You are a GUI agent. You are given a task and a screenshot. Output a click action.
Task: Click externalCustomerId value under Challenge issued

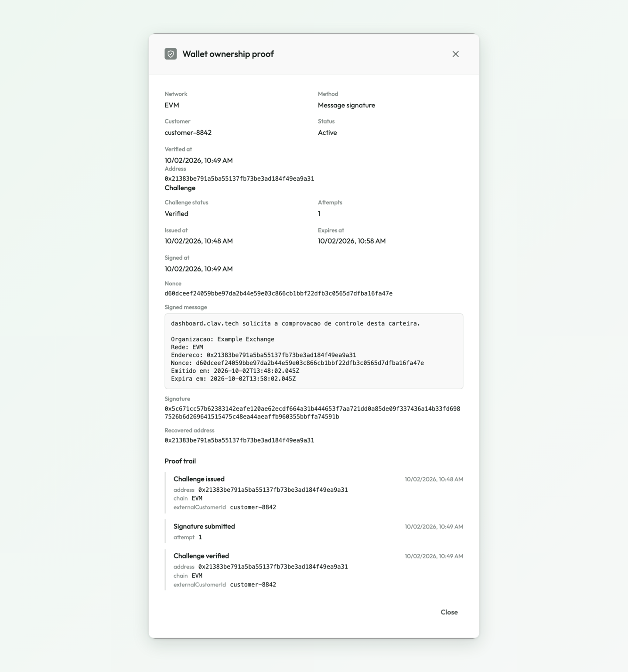(x=253, y=507)
